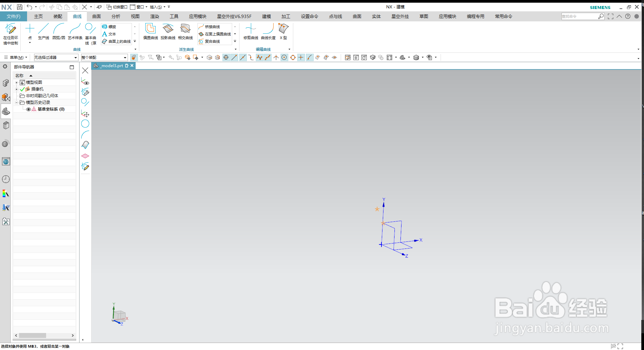Screen dimensions: 644x350
Task: Open the 菜单(M) dropdown
Action: pyautogui.click(x=15, y=57)
